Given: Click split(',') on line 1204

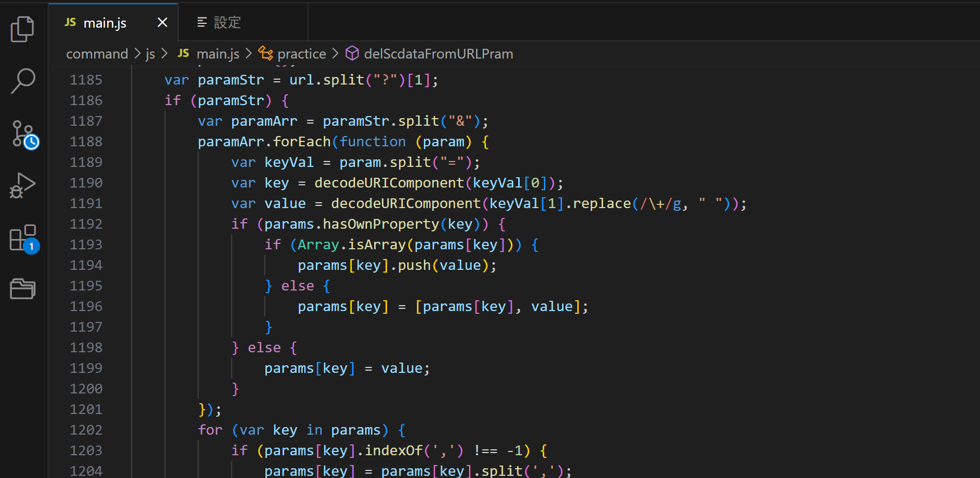Looking at the screenshot, I should 522,471.
